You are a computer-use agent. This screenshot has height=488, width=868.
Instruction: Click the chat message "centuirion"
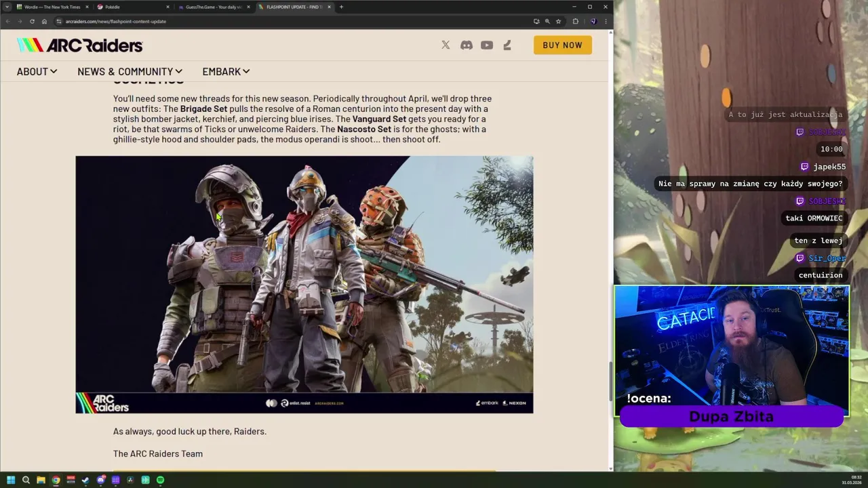pyautogui.click(x=821, y=275)
